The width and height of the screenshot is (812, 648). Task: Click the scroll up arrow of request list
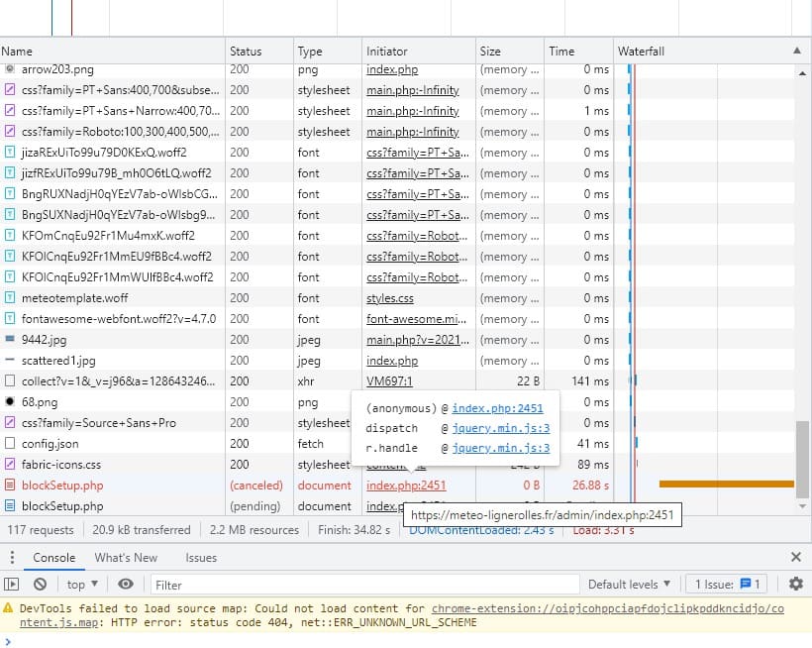click(x=802, y=73)
